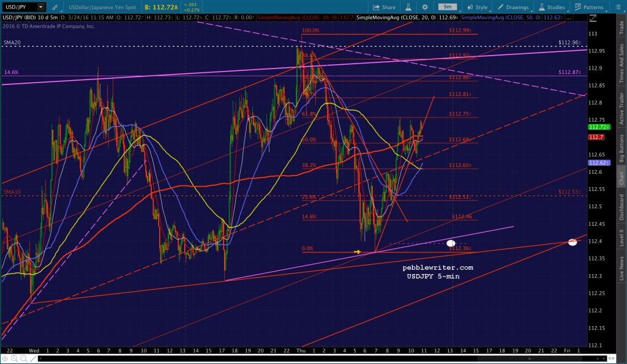Click the Share button
The width and height of the screenshot is (627, 364).
(x=384, y=7)
